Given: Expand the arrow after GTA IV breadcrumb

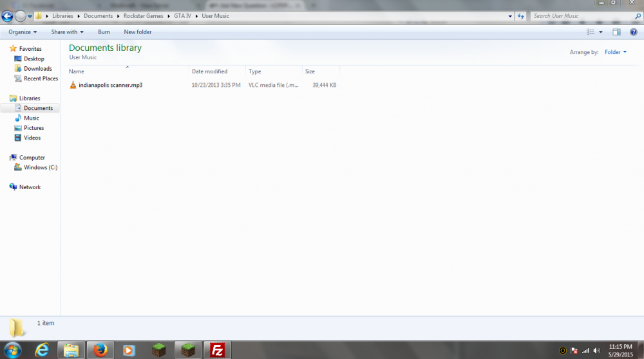Looking at the screenshot, I should (x=196, y=16).
